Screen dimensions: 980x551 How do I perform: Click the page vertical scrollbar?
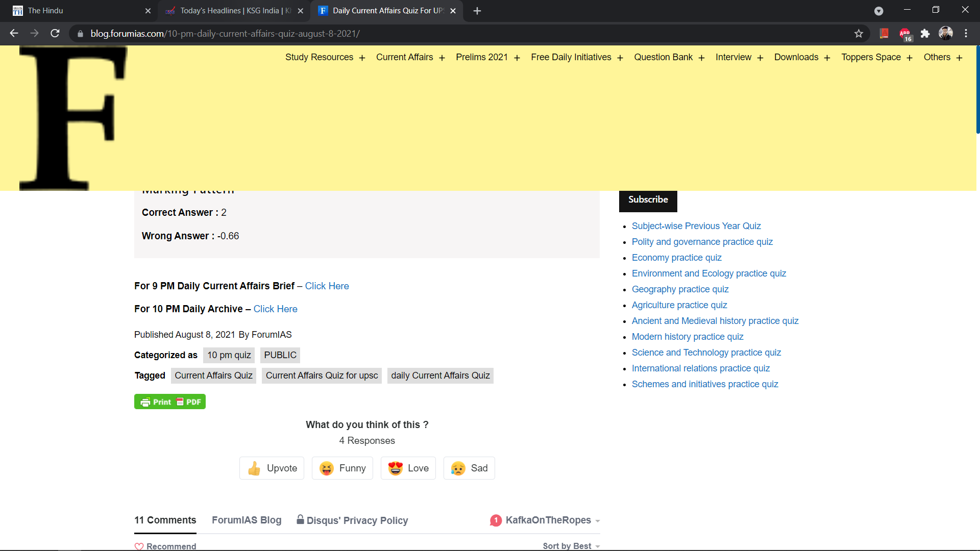tap(977, 90)
